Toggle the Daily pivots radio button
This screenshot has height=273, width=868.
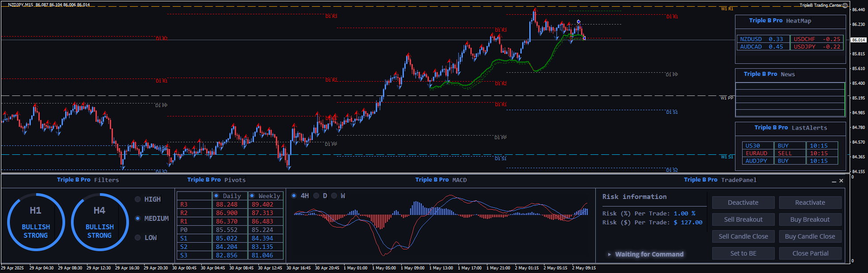[216, 196]
